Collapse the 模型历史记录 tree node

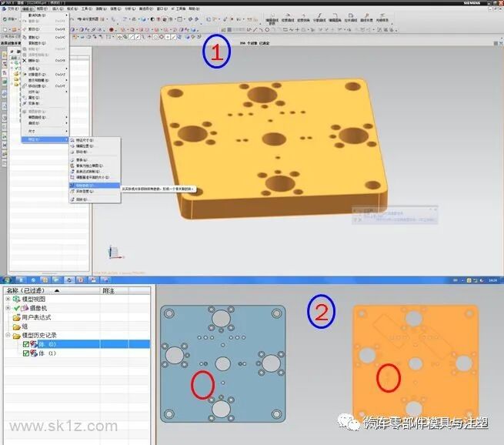8,336
